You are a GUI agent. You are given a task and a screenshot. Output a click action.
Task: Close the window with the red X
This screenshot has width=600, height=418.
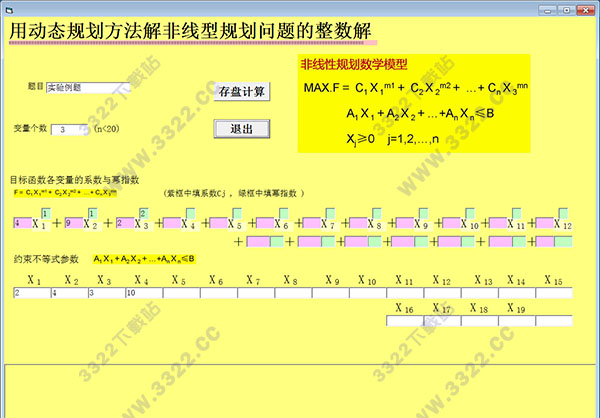click(x=585, y=10)
